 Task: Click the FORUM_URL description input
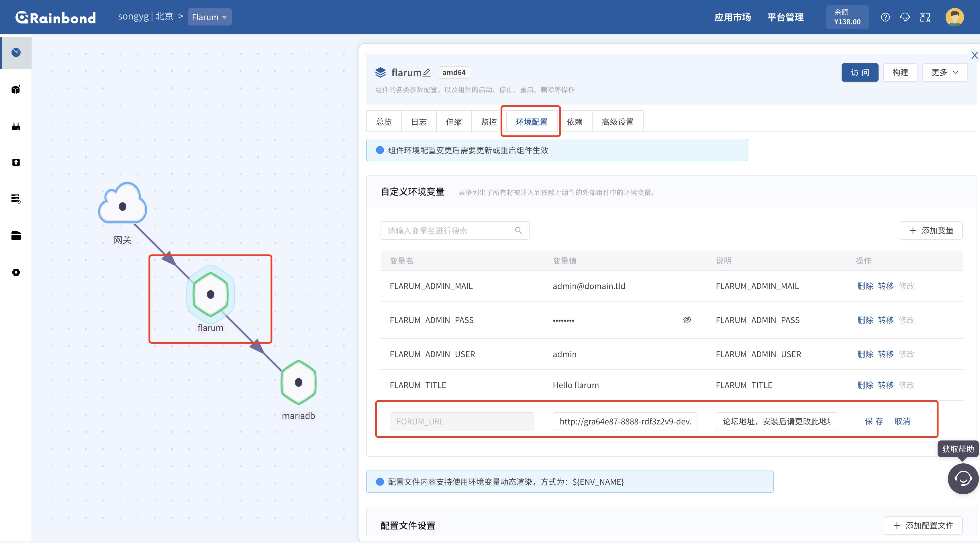[776, 421]
